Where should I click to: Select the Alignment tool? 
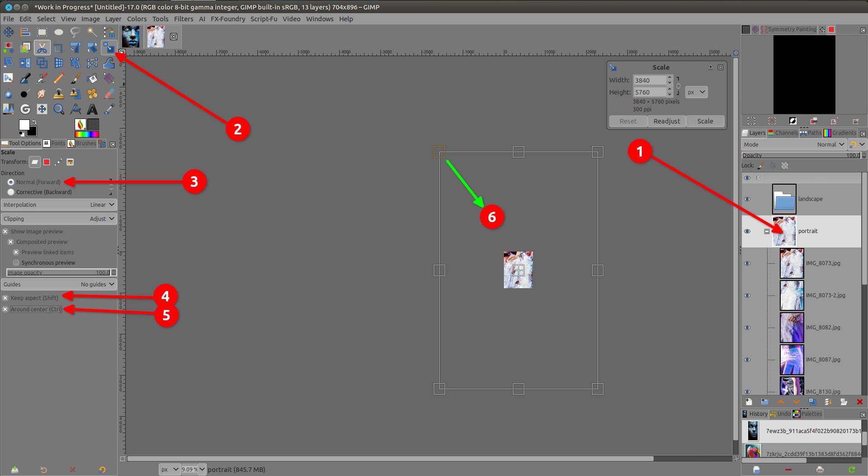25,32
